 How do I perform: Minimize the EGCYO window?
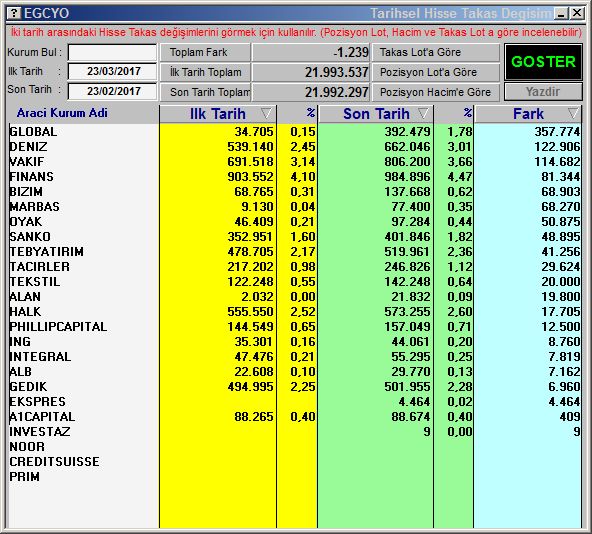tap(562, 13)
